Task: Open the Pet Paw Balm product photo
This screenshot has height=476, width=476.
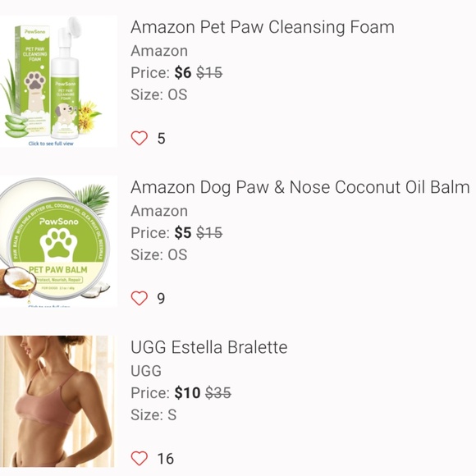Action: click(x=58, y=241)
